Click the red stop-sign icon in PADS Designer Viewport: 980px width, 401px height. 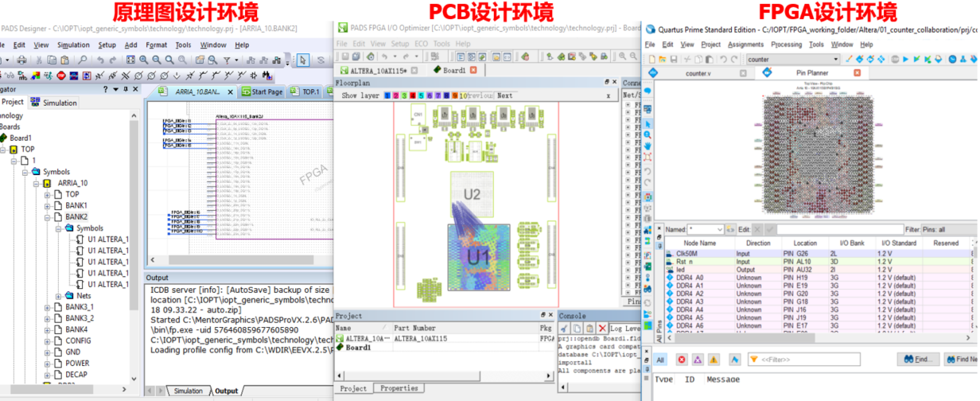coord(61,75)
